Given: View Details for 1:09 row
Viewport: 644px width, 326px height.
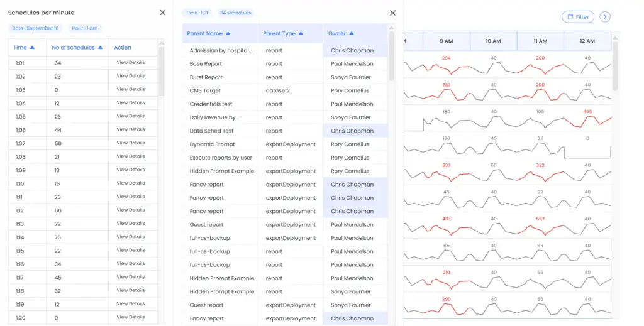Looking at the screenshot, I should [131, 170].
